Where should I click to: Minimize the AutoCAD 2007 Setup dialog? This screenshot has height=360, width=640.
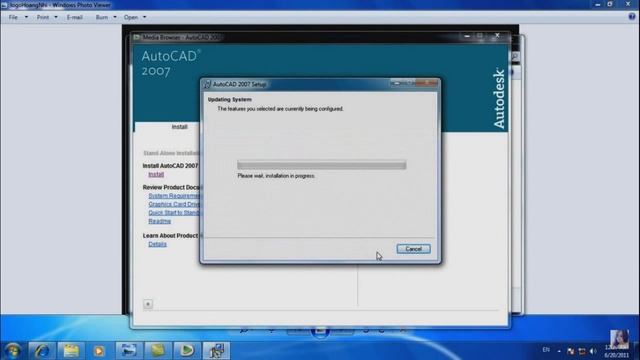tap(396, 83)
